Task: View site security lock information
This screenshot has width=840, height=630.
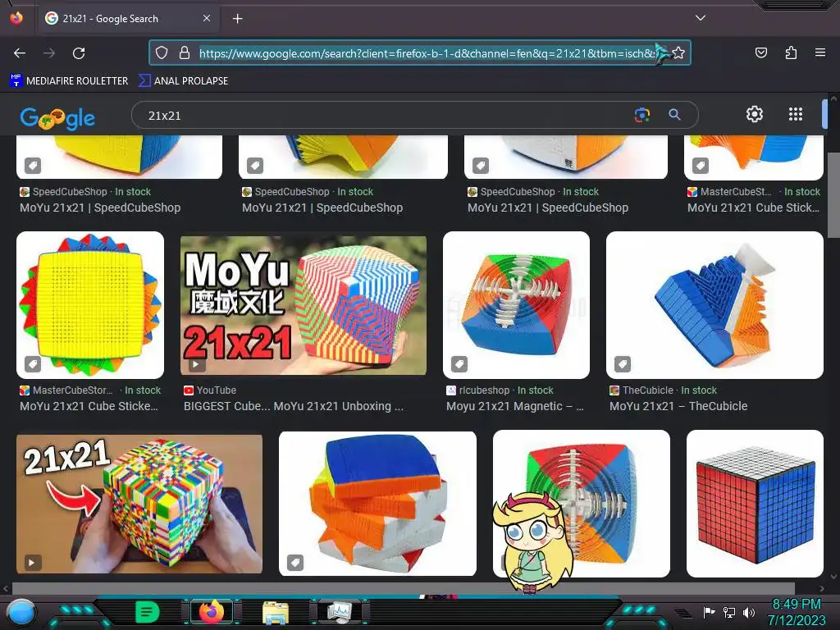Action: point(185,52)
